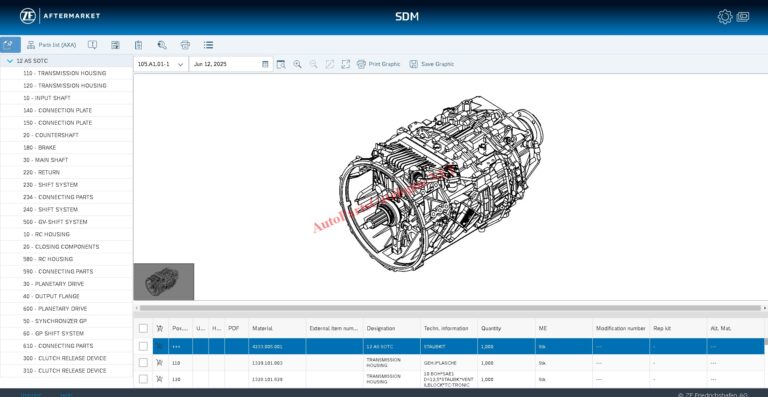Click the clipboard toolbar icon
The height and width of the screenshot is (397, 768).
(x=139, y=45)
